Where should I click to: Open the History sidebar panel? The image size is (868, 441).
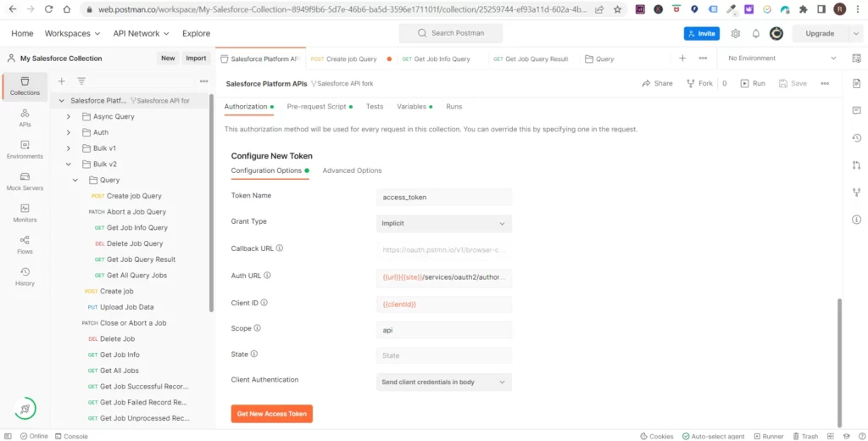(x=25, y=276)
